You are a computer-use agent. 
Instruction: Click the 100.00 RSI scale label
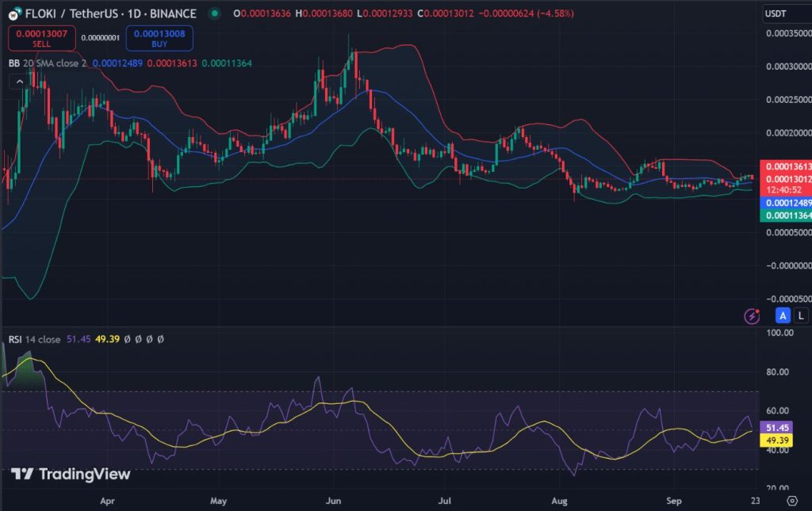[780, 333]
